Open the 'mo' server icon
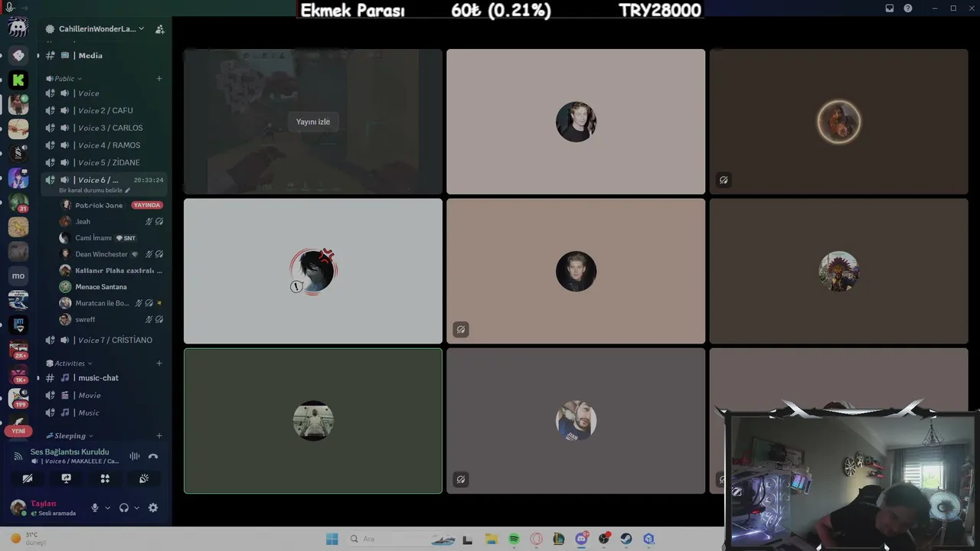This screenshot has width=980, height=551. [18, 275]
